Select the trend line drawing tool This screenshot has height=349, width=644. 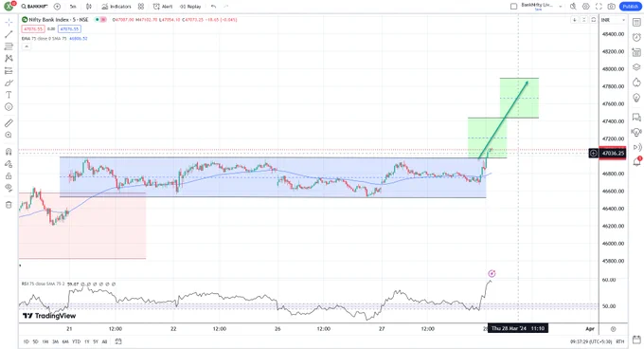(9, 34)
